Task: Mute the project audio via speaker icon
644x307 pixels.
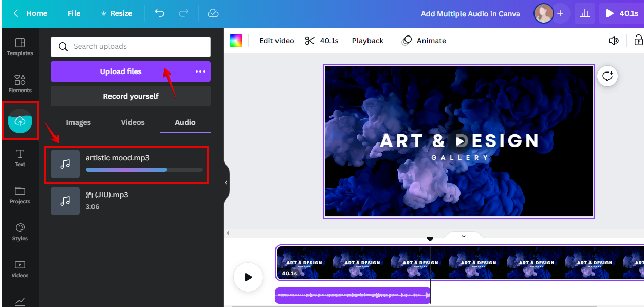Action: coord(614,40)
